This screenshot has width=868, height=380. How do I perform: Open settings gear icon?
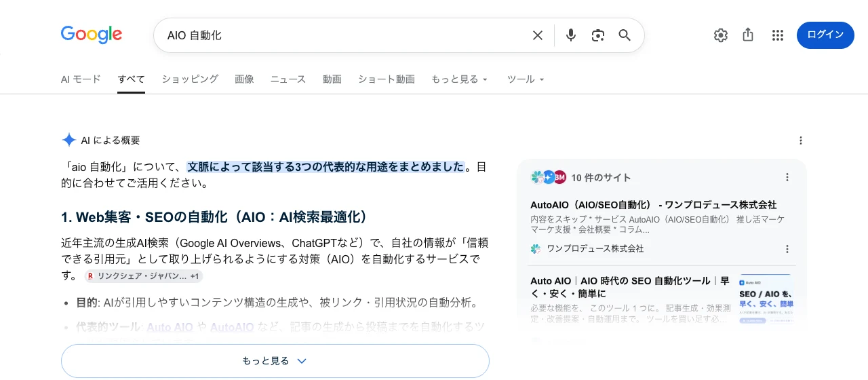tap(721, 35)
